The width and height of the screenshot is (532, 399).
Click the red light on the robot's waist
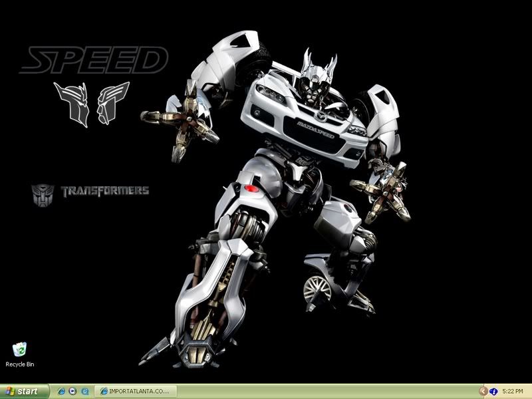(x=252, y=190)
